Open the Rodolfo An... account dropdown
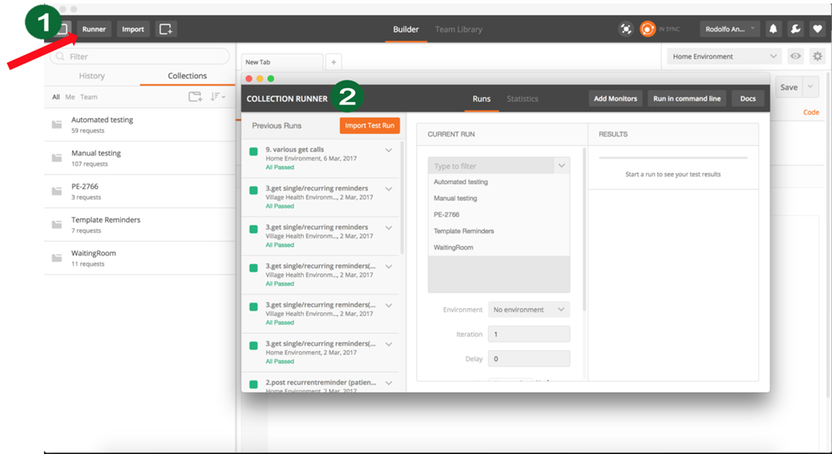832x454 pixels. click(x=730, y=29)
